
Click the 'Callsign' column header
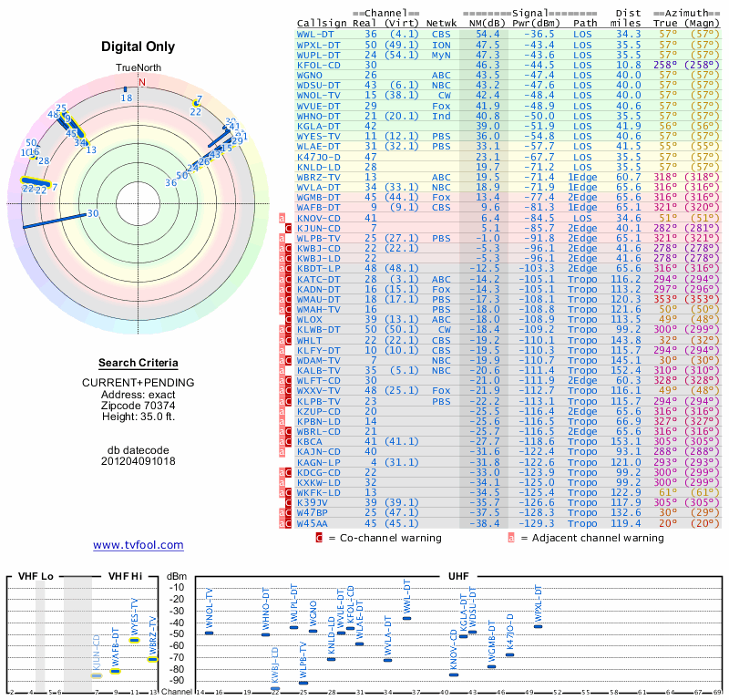[x=322, y=24]
